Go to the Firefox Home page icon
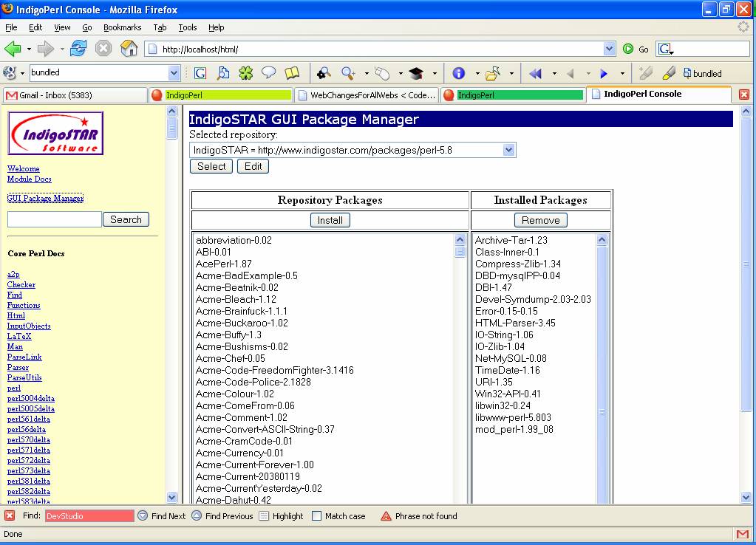756x545 pixels. pyautogui.click(x=129, y=49)
